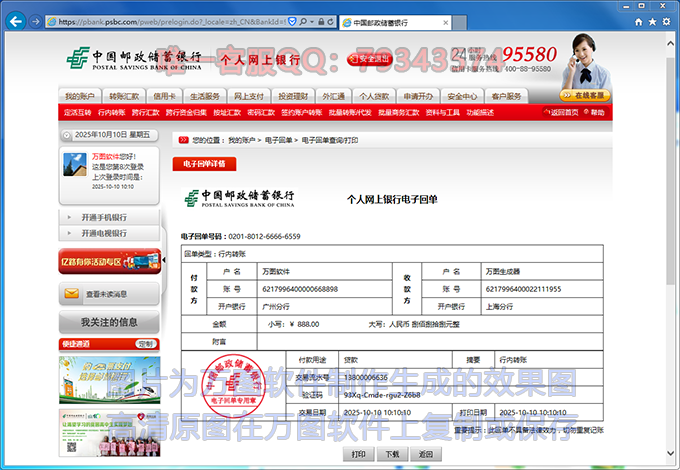This screenshot has width=680, height=470.
Task: Click 定制 in the 便捷通道 header
Action: pos(146,344)
